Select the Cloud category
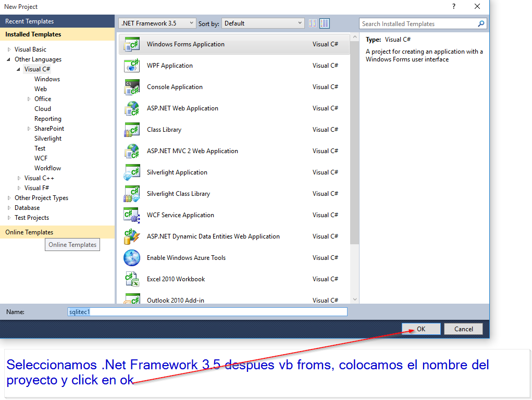This screenshot has width=532, height=400. 43,108
